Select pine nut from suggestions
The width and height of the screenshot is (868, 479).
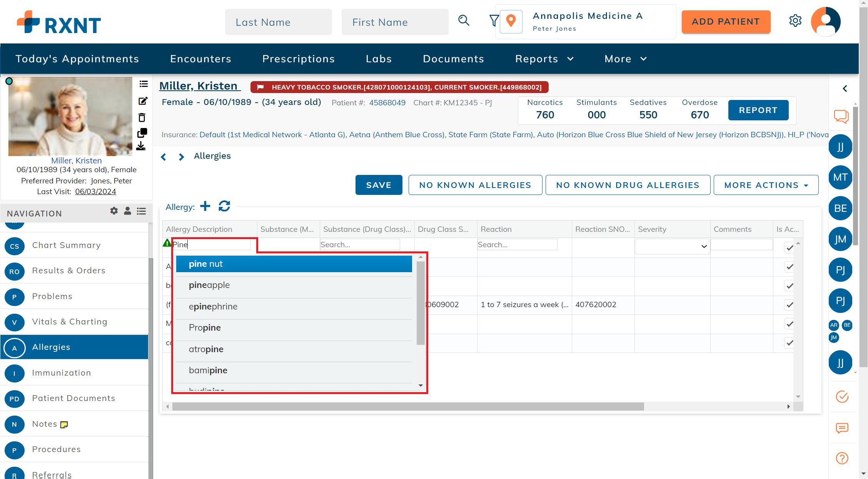[294, 264]
